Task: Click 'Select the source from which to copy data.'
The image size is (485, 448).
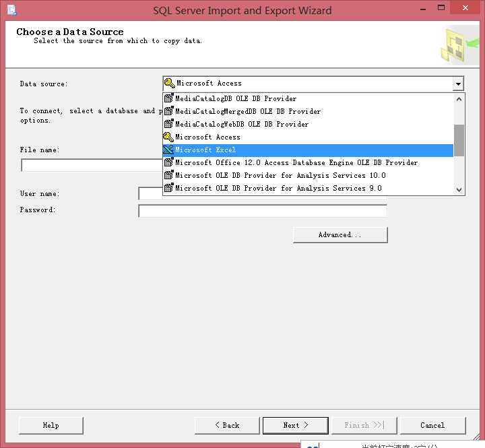Action: coord(118,41)
